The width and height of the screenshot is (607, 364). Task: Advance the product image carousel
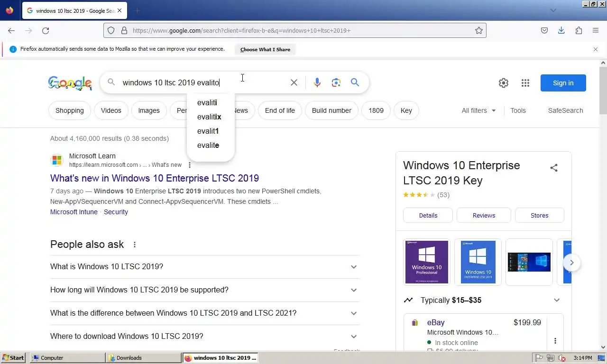[572, 263]
